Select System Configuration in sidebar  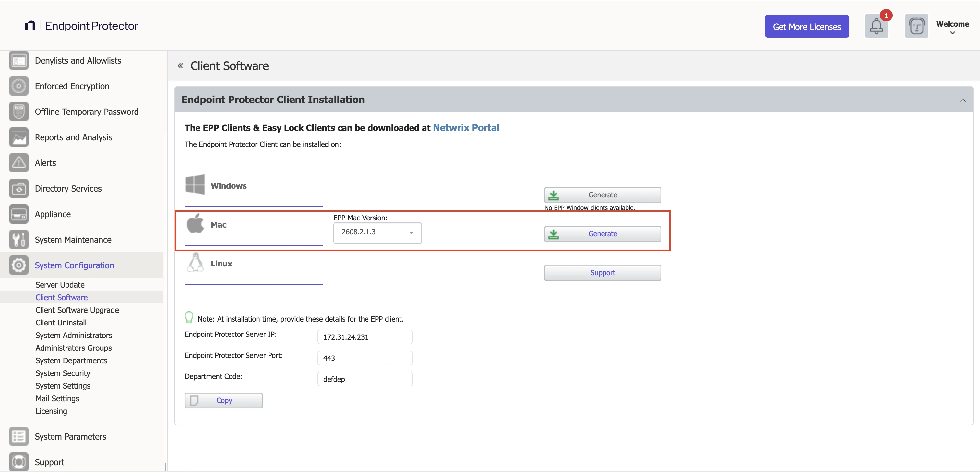82,265
